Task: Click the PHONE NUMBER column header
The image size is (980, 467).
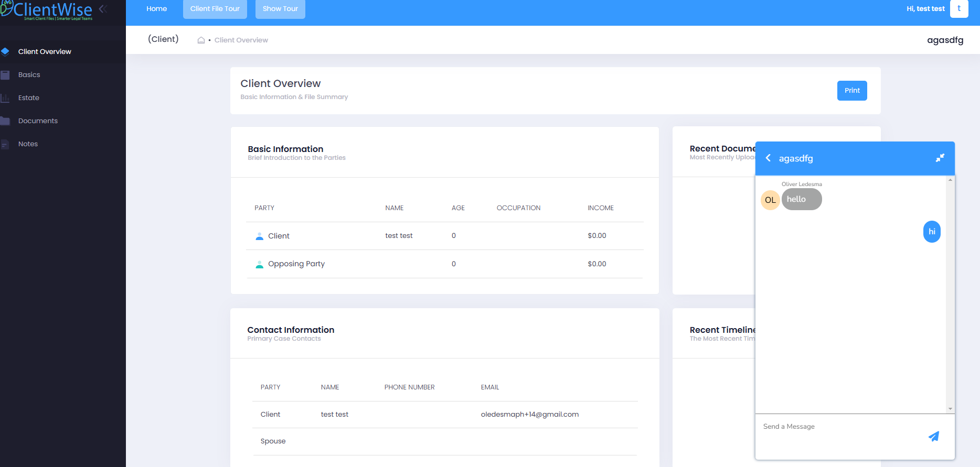Action: [409, 387]
